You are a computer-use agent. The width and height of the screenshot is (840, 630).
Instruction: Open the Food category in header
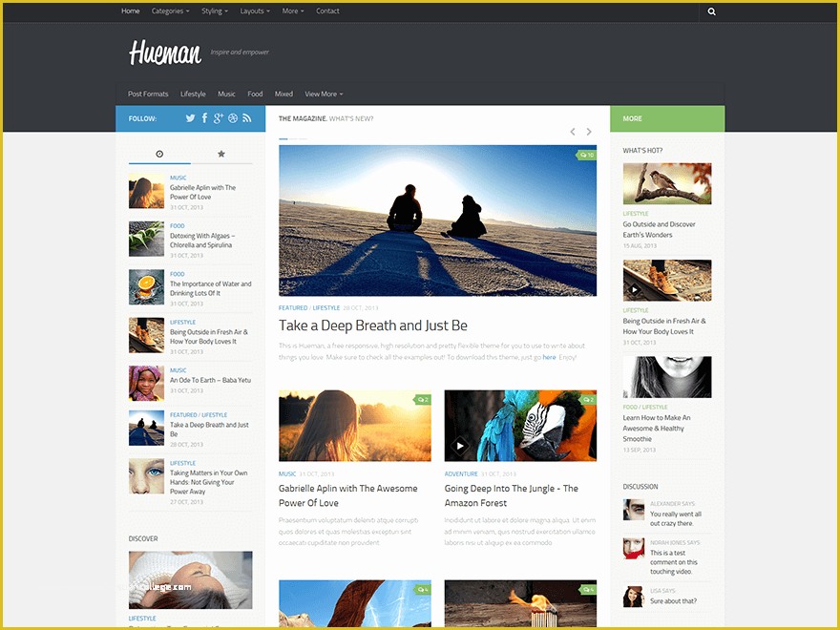point(255,94)
